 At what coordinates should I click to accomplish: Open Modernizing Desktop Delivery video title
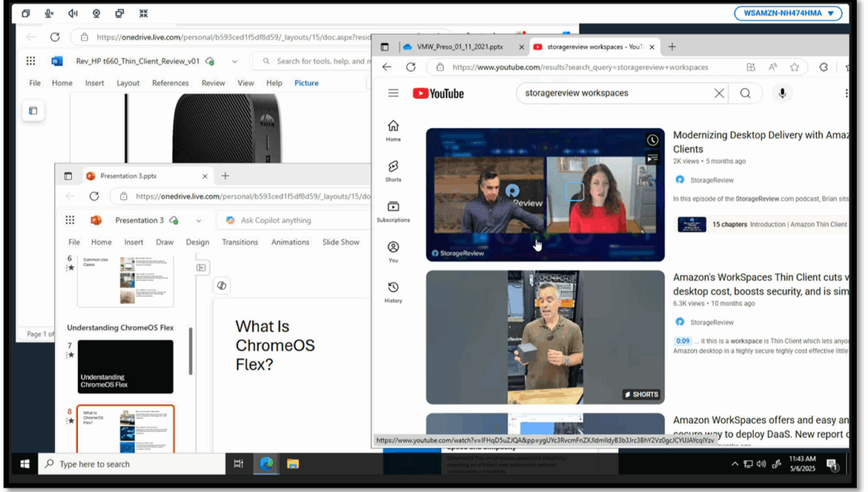click(x=760, y=142)
